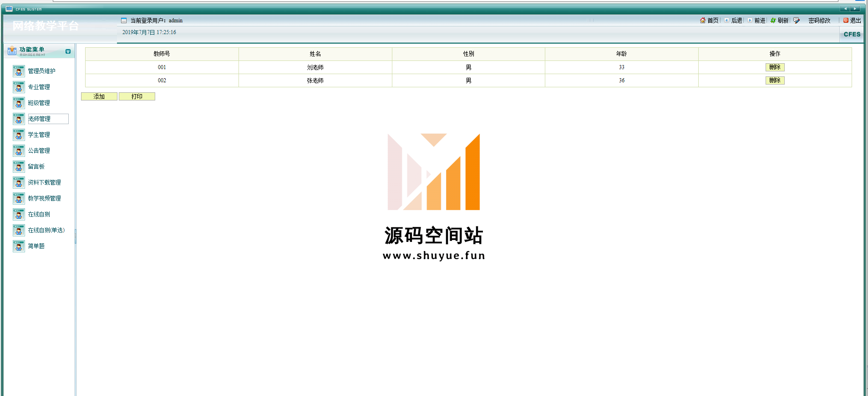Click the 留言板 sidebar icon

coord(19,167)
